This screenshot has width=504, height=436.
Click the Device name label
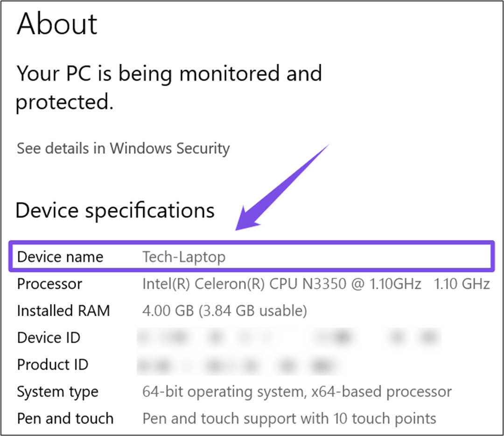(60, 256)
